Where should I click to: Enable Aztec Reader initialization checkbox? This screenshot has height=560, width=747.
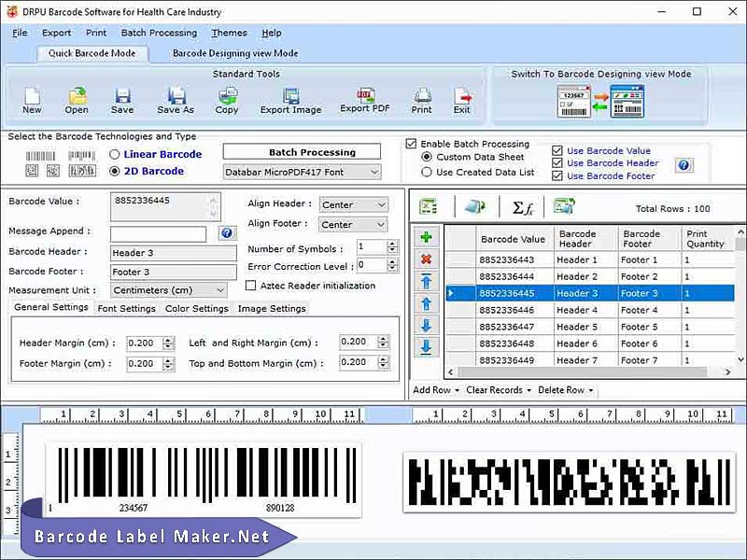click(x=250, y=286)
